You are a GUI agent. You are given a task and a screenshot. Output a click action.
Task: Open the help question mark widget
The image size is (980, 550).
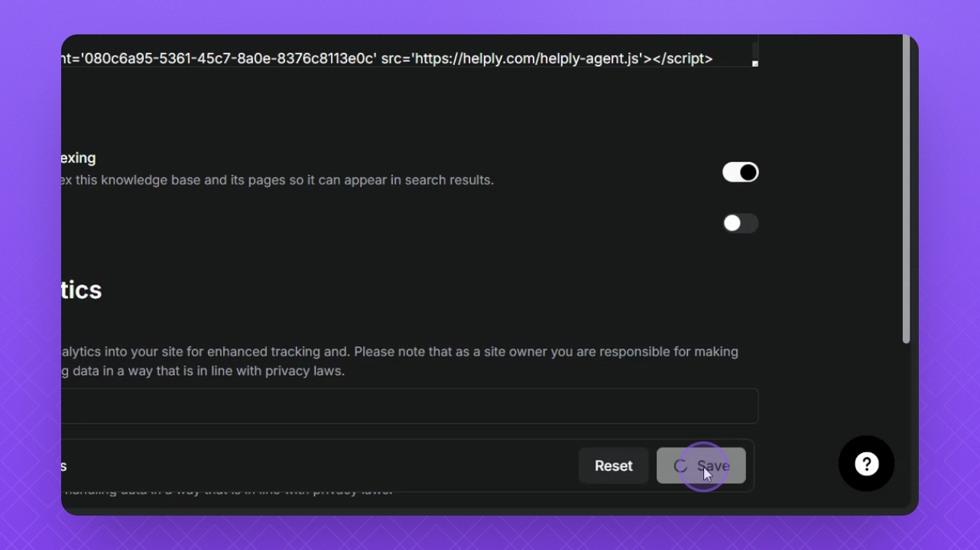pyautogui.click(x=866, y=464)
